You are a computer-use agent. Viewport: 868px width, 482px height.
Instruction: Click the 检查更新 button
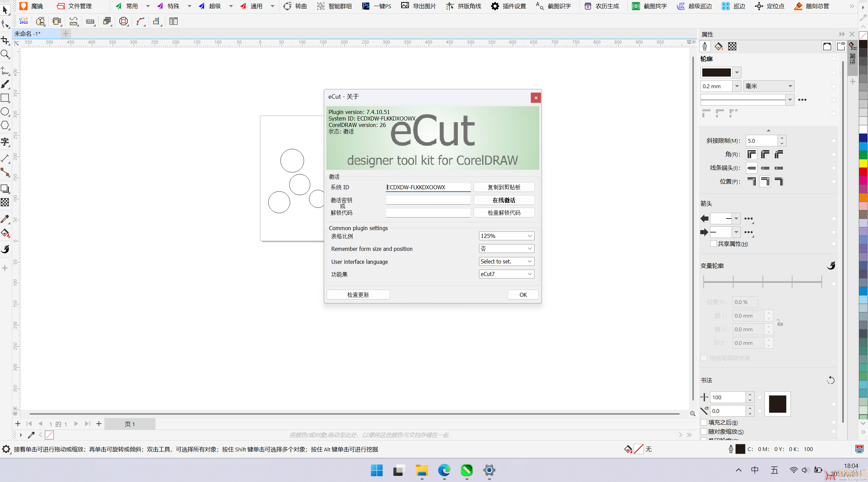point(358,295)
